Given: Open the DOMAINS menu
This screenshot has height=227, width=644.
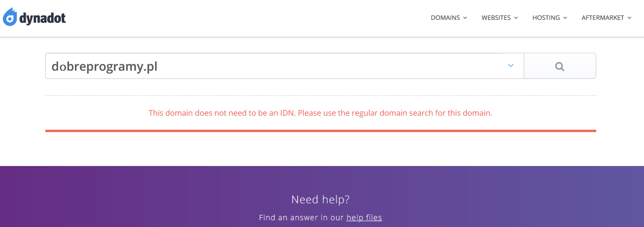Looking at the screenshot, I should coord(445,18).
